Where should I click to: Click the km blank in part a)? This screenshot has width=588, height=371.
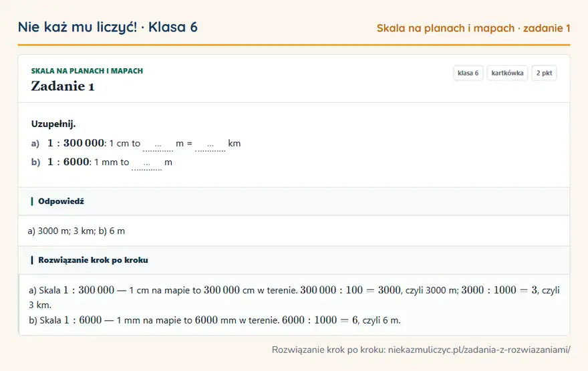coord(210,144)
